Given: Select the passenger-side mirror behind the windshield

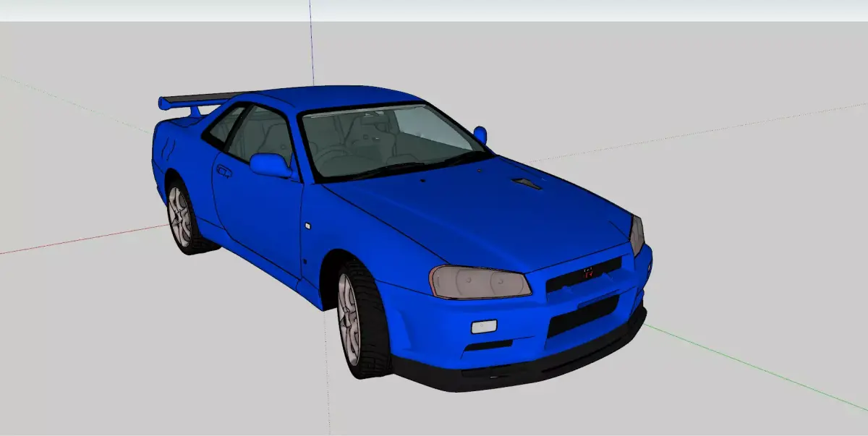Looking at the screenshot, I should 480,134.
